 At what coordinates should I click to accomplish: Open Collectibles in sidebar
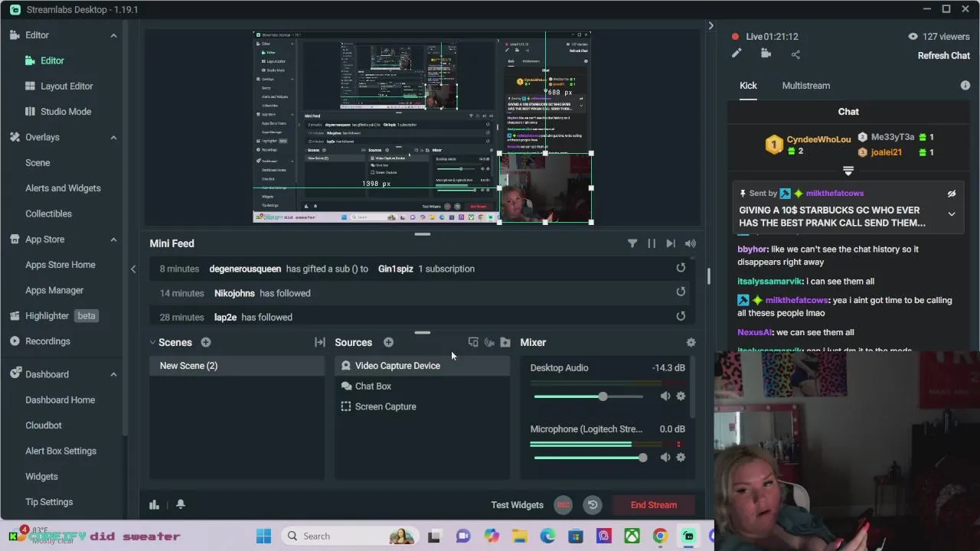[48, 214]
